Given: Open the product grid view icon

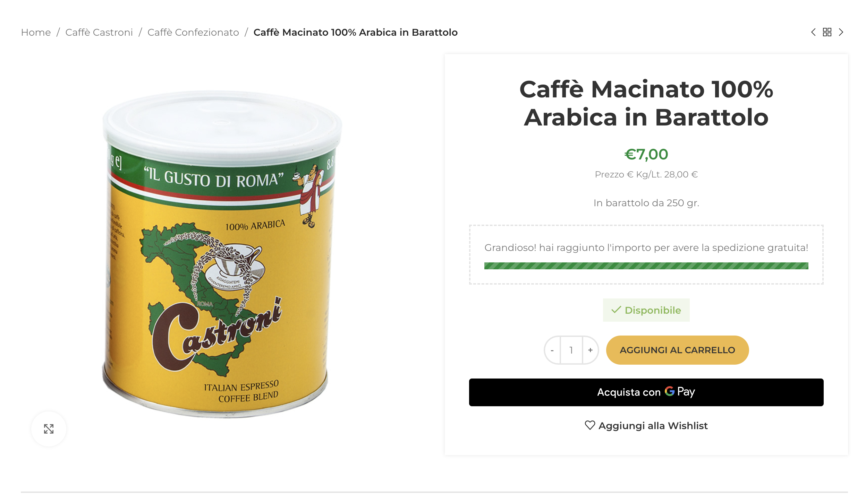Looking at the screenshot, I should click(x=827, y=32).
